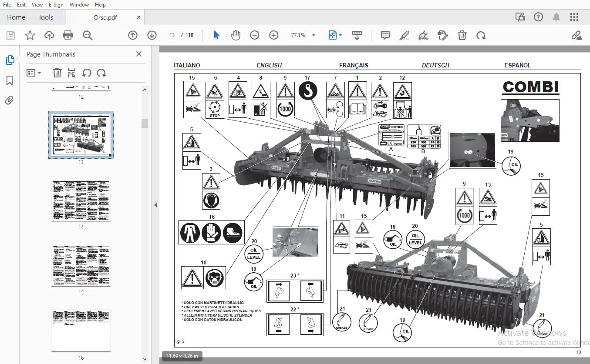Open the Edit menu
Image resolution: width=590 pixels, height=364 pixels.
point(21,5)
